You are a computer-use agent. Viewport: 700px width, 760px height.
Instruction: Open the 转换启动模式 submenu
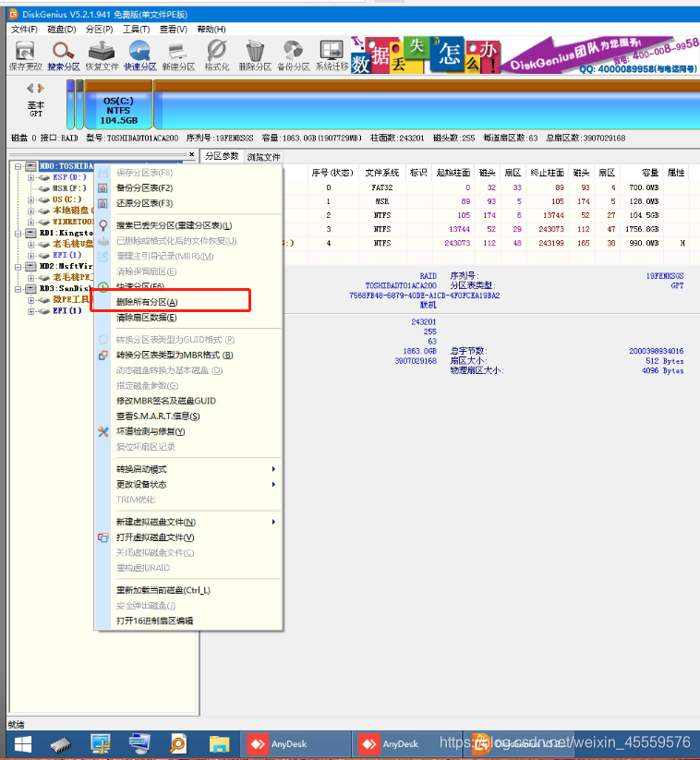[188, 469]
